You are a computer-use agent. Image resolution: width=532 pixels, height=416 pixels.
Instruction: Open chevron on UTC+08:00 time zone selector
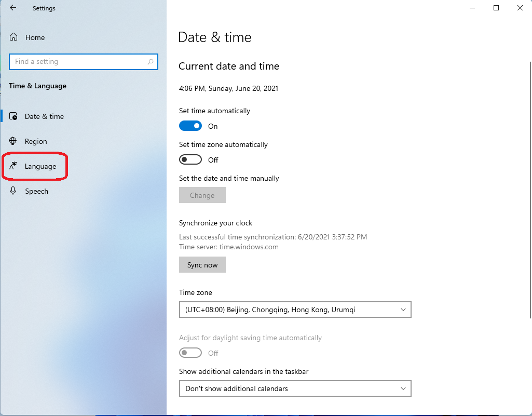(x=403, y=310)
